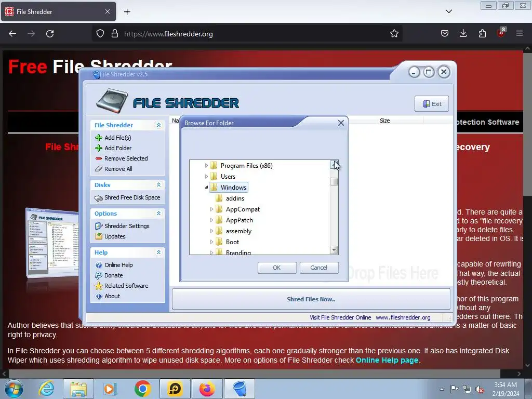Open the www.fileshredder.org link in status bar
This screenshot has height=399, width=532.
(x=403, y=317)
